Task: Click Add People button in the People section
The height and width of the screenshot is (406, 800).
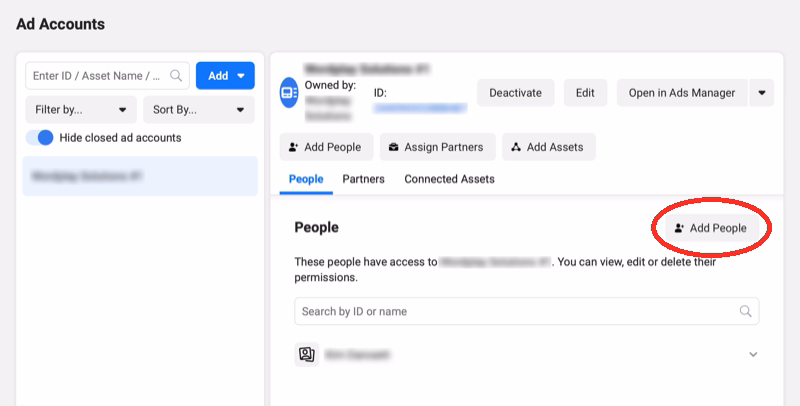Action: pos(712,228)
